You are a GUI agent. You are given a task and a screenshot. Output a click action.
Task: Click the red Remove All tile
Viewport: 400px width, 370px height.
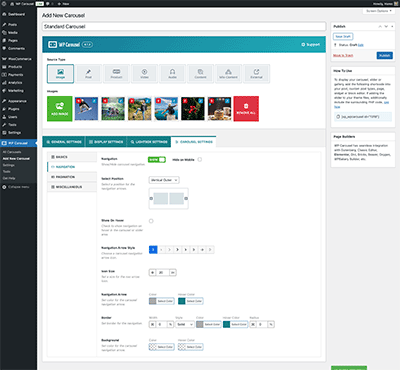click(246, 109)
